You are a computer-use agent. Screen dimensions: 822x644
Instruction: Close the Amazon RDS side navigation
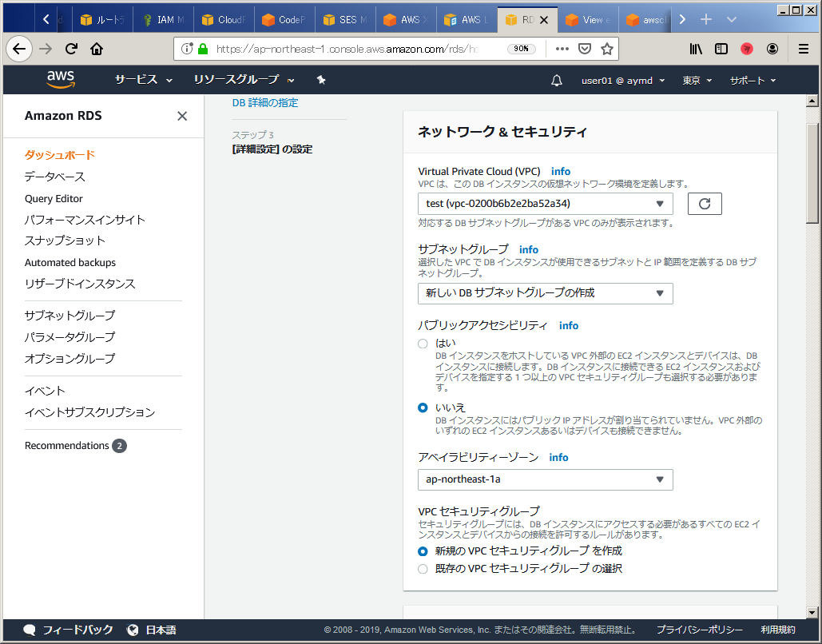point(182,116)
